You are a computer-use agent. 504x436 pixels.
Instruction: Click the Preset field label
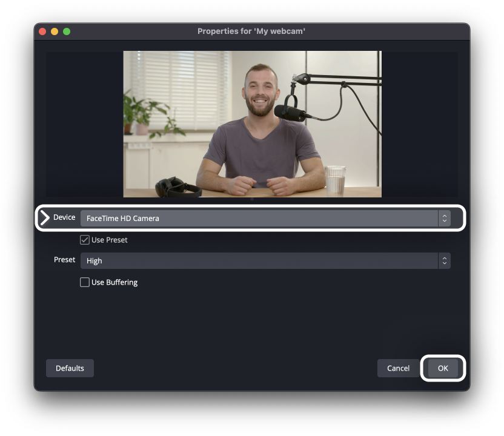(64, 260)
